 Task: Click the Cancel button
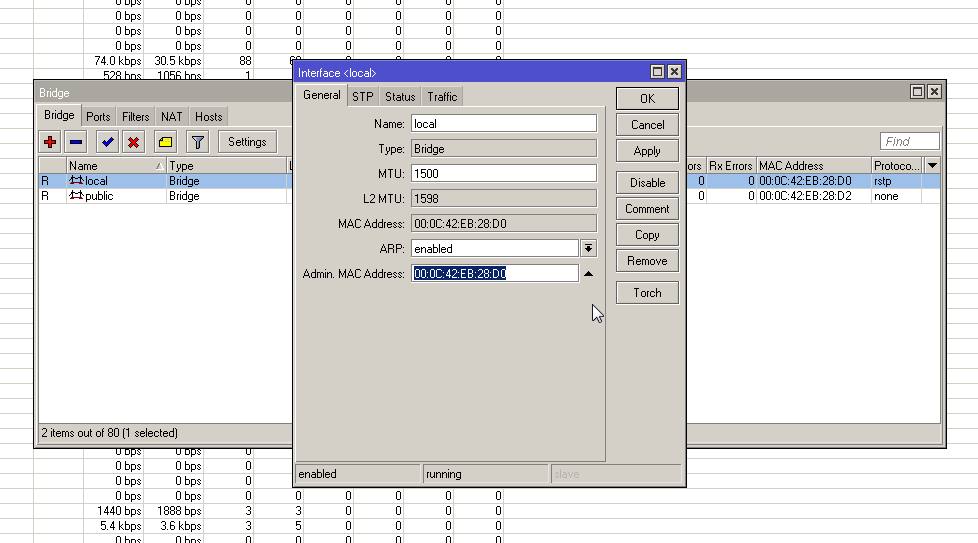pos(647,125)
